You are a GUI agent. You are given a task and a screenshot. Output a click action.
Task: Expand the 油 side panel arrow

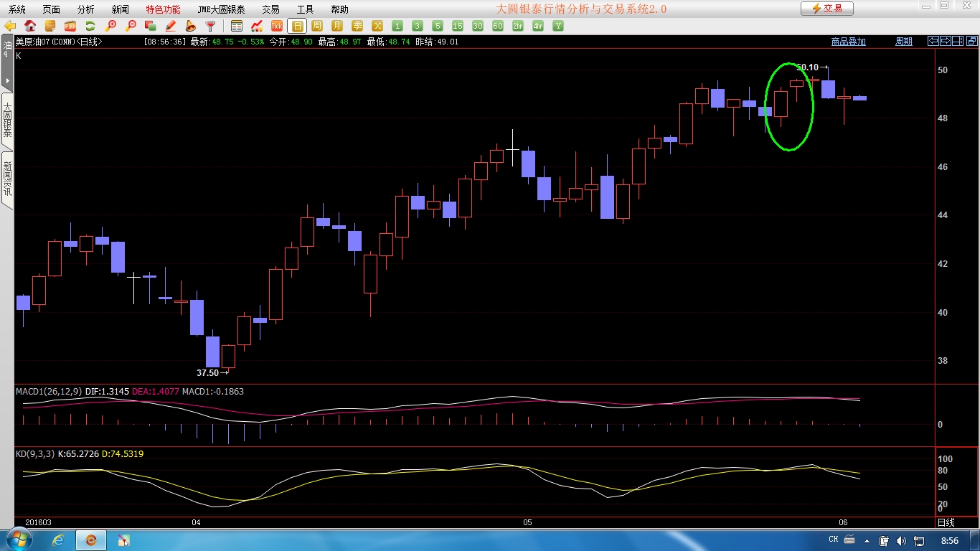pyautogui.click(x=7, y=80)
